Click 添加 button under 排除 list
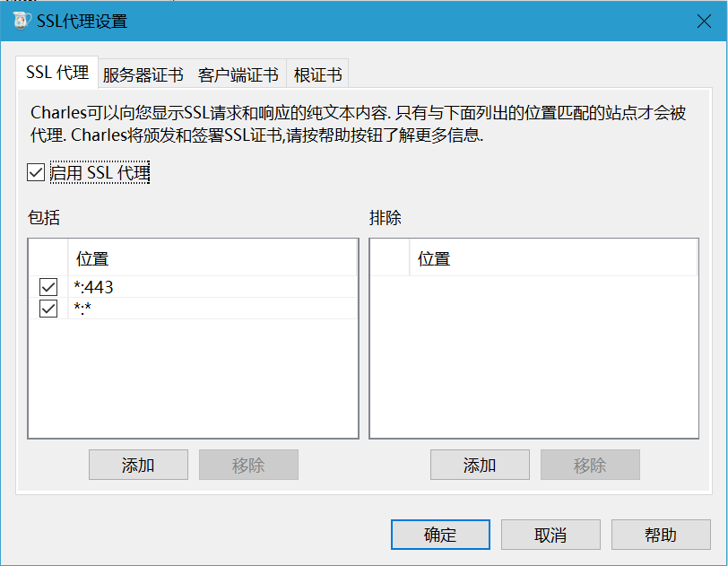 [x=480, y=465]
